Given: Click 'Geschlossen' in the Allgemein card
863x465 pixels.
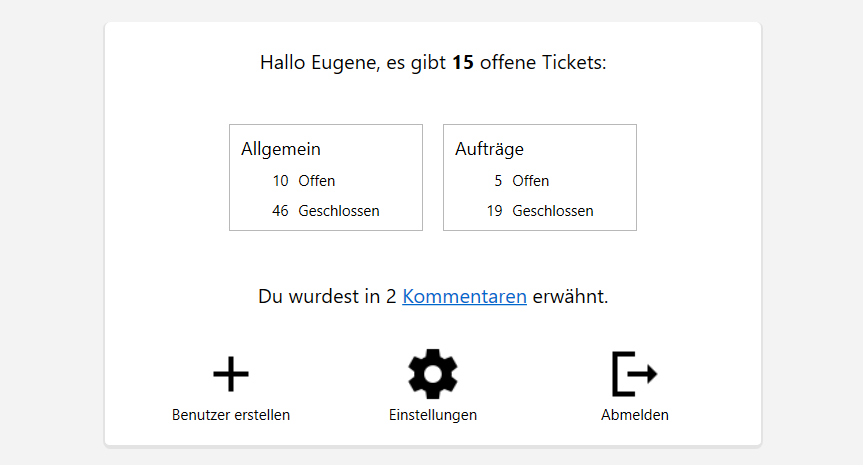Looking at the screenshot, I should tap(339, 211).
